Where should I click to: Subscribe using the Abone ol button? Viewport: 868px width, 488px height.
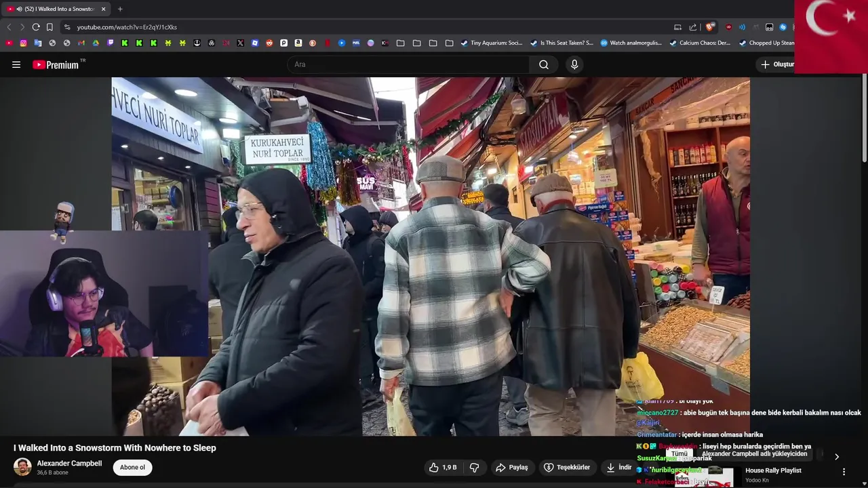coord(132,468)
